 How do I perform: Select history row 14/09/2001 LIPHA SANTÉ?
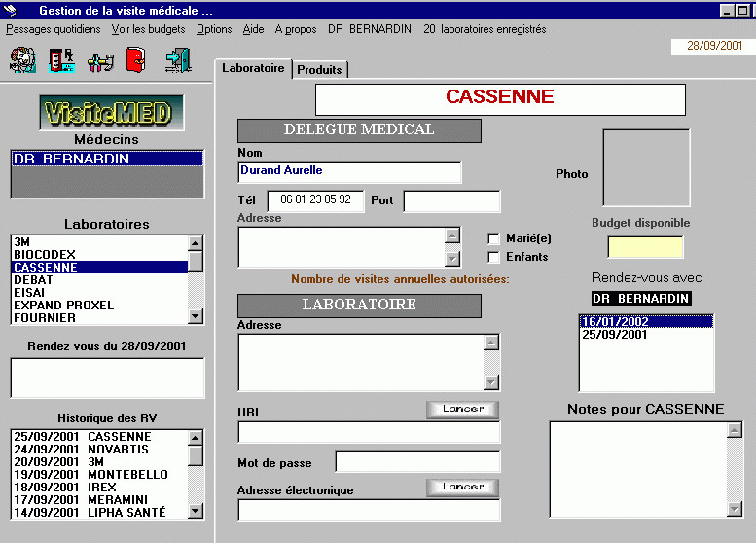[100, 512]
